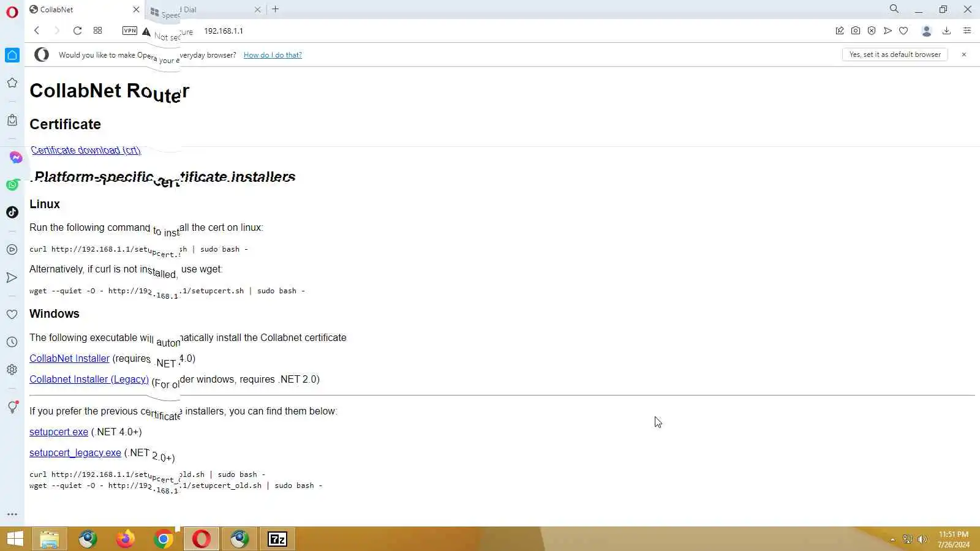Click the curl setupcert_old.sh command line
Screen dimensions: 980x551
click(148, 475)
